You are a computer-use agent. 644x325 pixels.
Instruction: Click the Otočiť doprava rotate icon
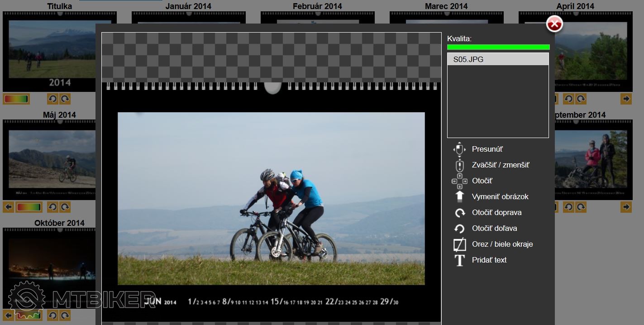[459, 213]
